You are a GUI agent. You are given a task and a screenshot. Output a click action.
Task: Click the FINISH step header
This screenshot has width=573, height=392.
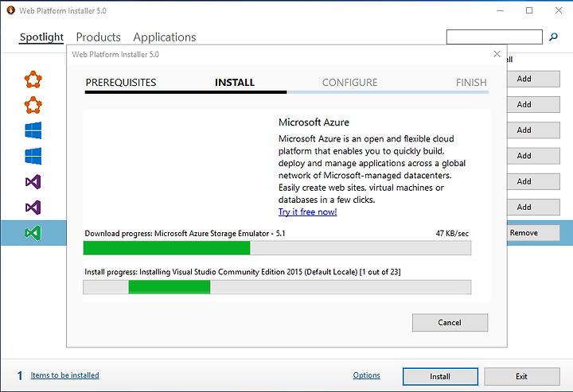[471, 83]
